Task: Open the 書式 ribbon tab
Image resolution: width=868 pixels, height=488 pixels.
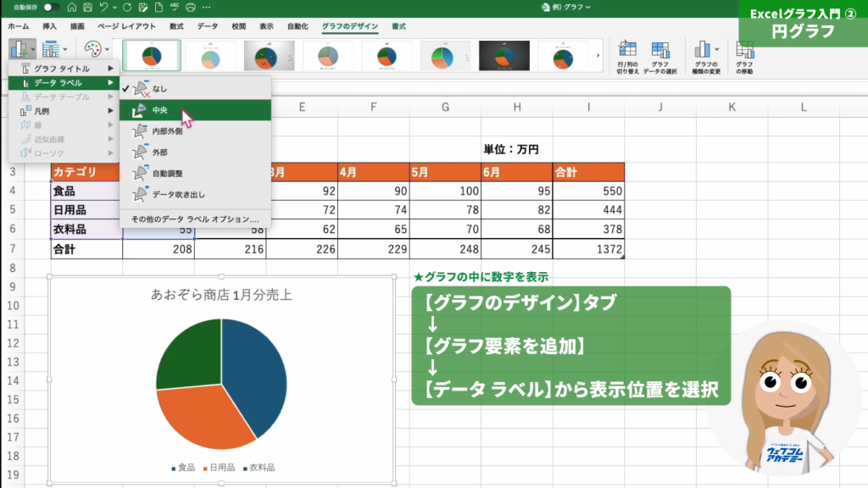Action: (398, 26)
